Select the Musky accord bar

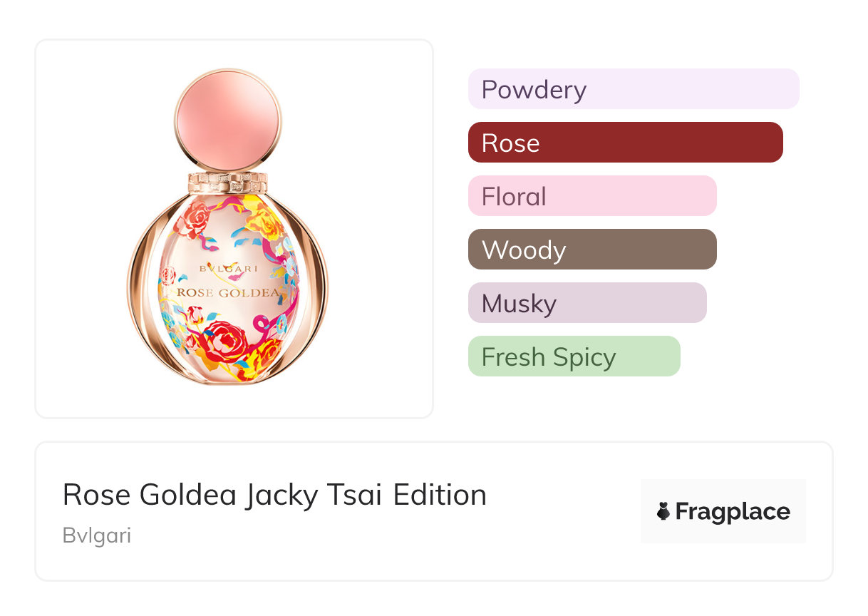pos(587,303)
